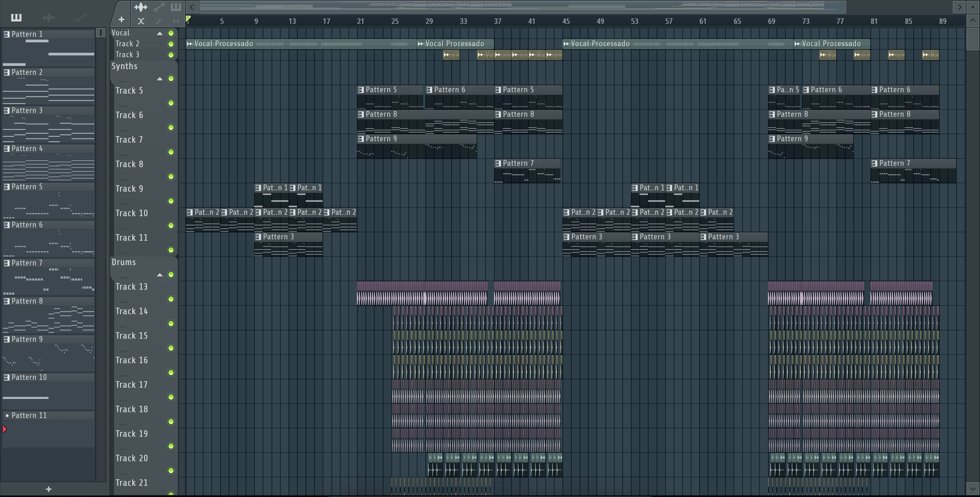
Task: Click the audio icon on the Vocal Processado clip at bar 45
Action: coord(566,44)
